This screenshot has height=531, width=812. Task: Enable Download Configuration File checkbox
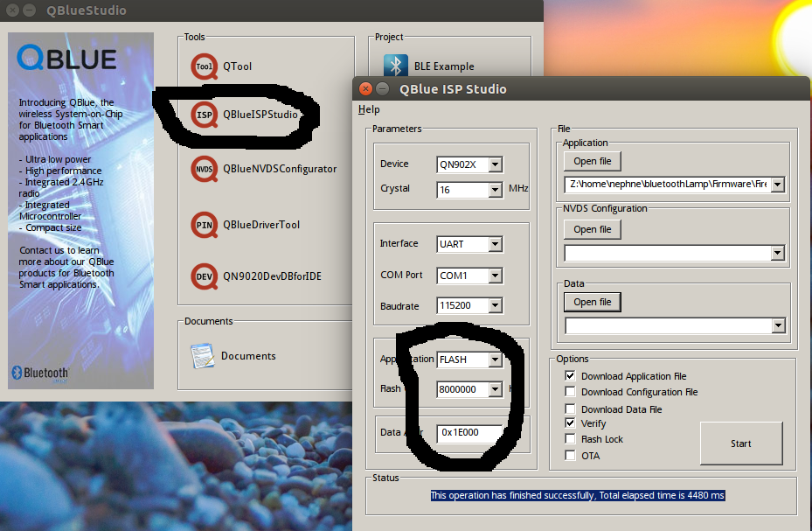point(570,391)
